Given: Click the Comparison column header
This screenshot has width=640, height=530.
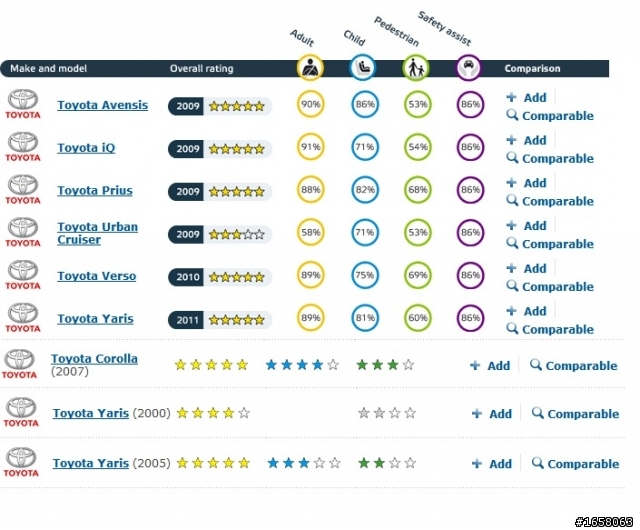Looking at the screenshot, I should [x=532, y=69].
